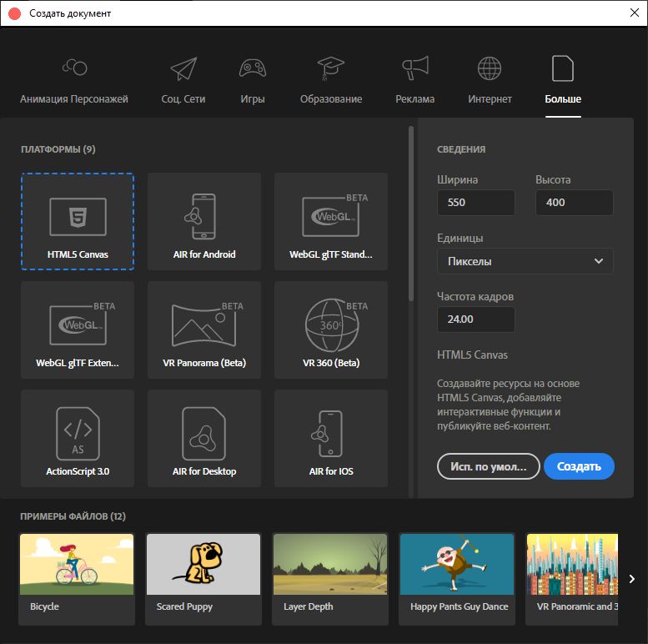Choose the AIR for Android platform icon
The width and height of the screenshot is (648, 644).
pyautogui.click(x=200, y=217)
